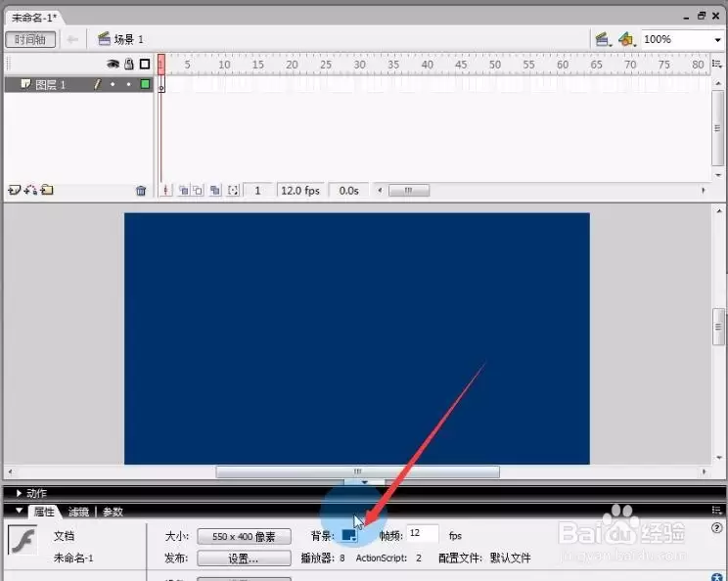This screenshot has height=581, width=728.
Task: Click the dark blue stage canvas
Action: pos(357,338)
